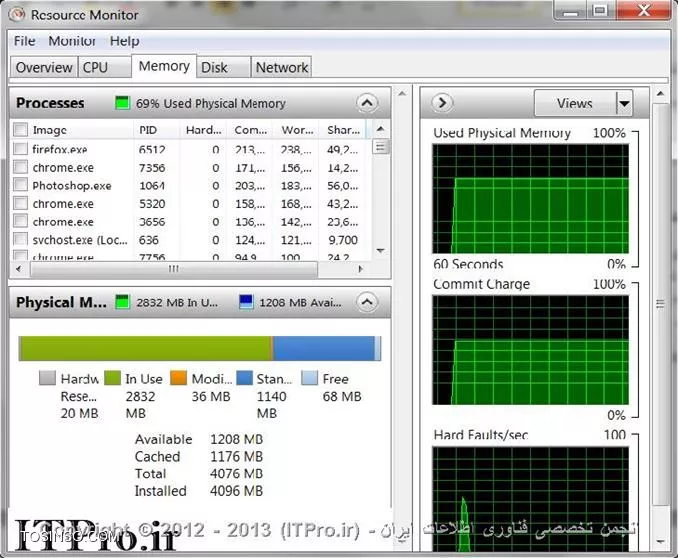Click the 69% Used Physical Memory label
The height and width of the screenshot is (558, 678).
pos(211,103)
